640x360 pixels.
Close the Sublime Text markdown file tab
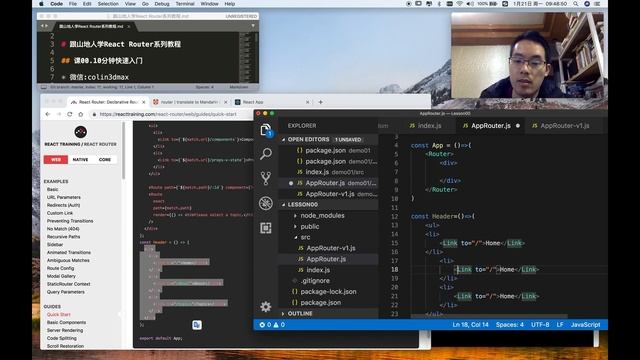point(129,27)
